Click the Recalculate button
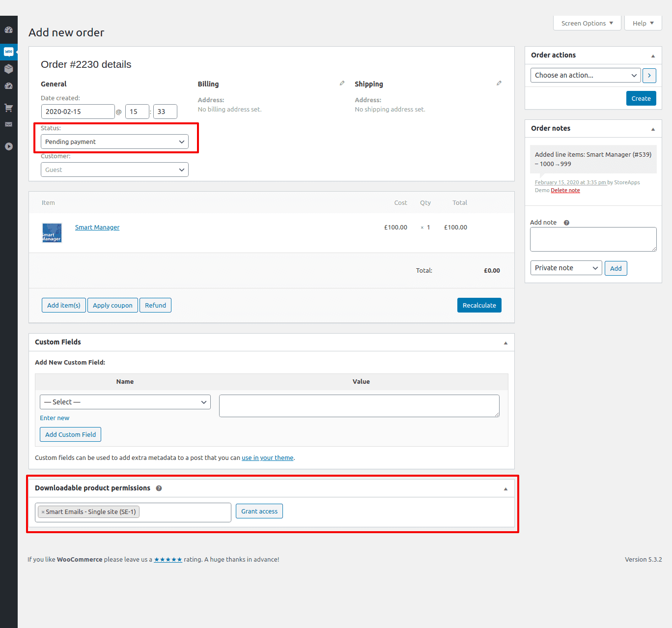This screenshot has height=628, width=672. click(x=479, y=305)
